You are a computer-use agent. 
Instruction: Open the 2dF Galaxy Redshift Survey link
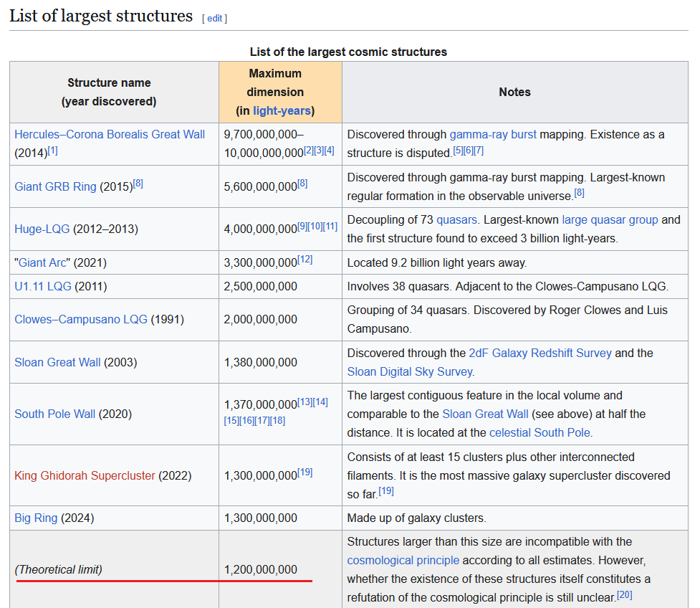(x=540, y=353)
